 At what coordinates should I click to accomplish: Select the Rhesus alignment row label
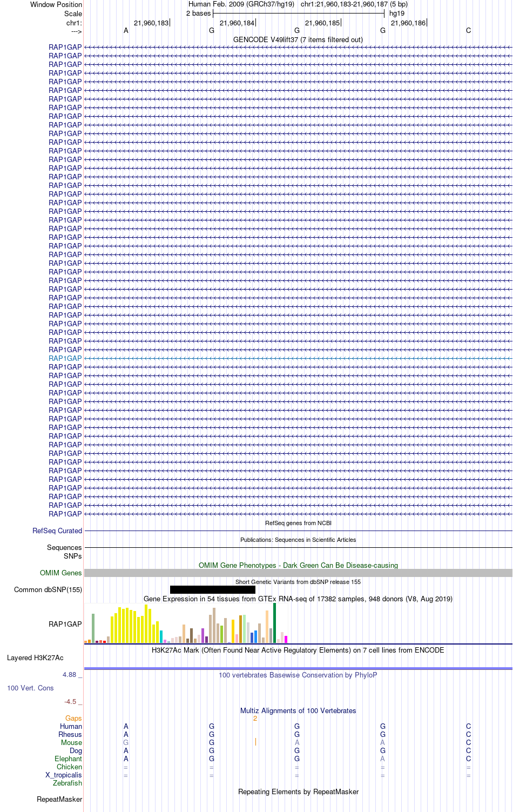click(x=70, y=734)
